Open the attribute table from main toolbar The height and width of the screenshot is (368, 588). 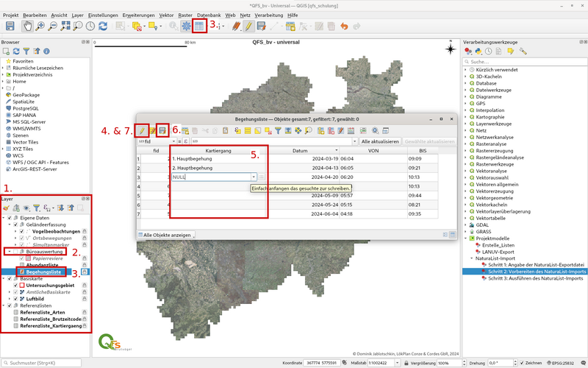[x=199, y=26]
